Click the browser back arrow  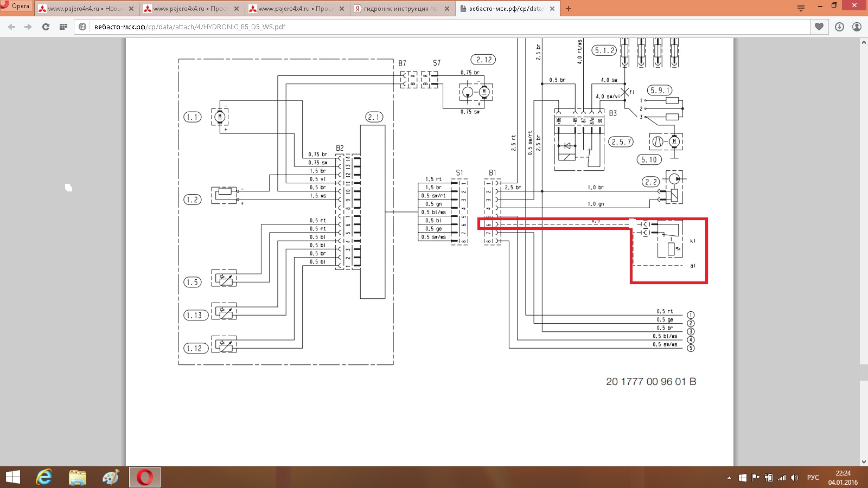11,27
